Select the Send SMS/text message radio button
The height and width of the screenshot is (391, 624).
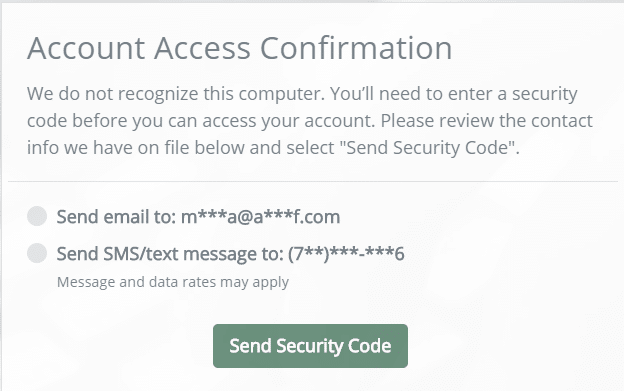coord(37,253)
